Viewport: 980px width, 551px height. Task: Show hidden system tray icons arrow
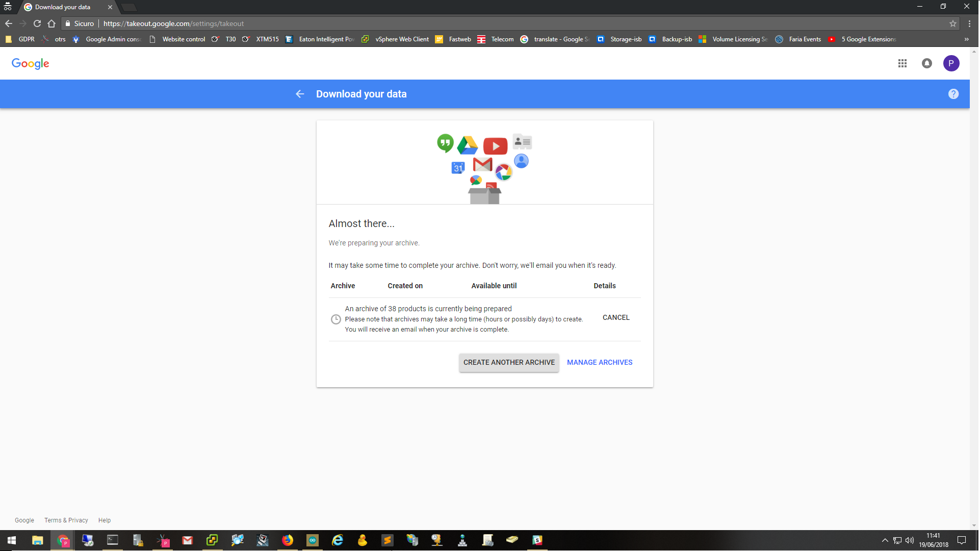tap(885, 540)
